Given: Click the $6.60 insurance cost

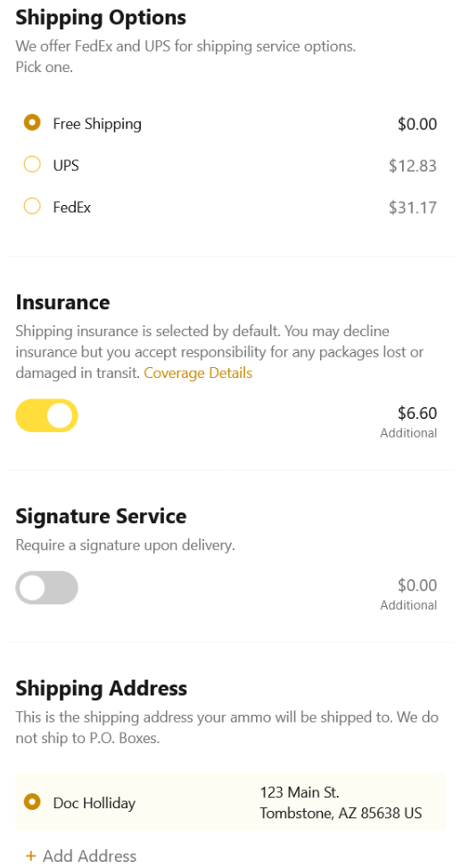Looking at the screenshot, I should 417,413.
